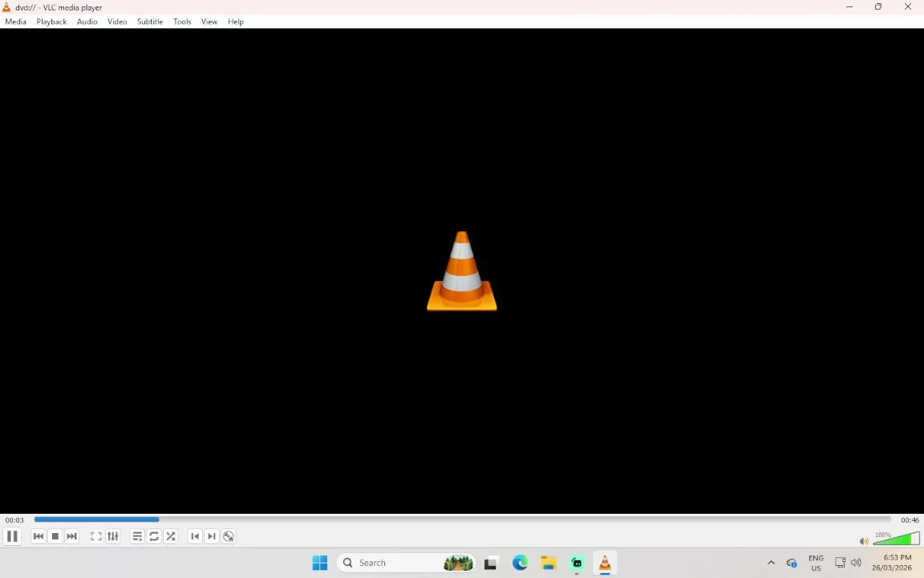Click the OneDrive cloud tray icon
This screenshot has width=924, height=578.
[792, 563]
